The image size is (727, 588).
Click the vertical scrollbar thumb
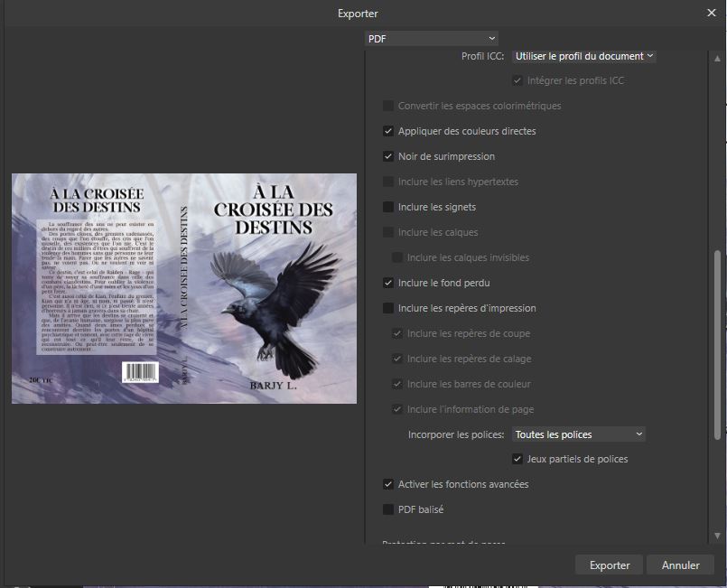[717, 344]
